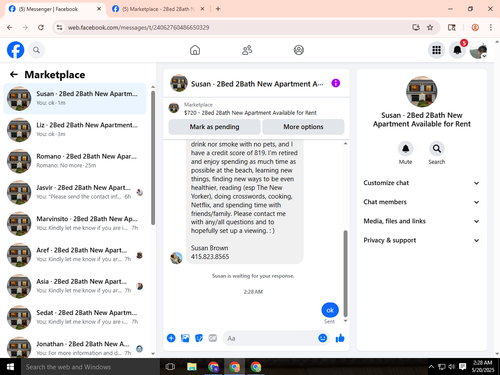Viewport: 500px width, 375px height.
Task: Open the grid Menu icon
Action: coord(436,50)
